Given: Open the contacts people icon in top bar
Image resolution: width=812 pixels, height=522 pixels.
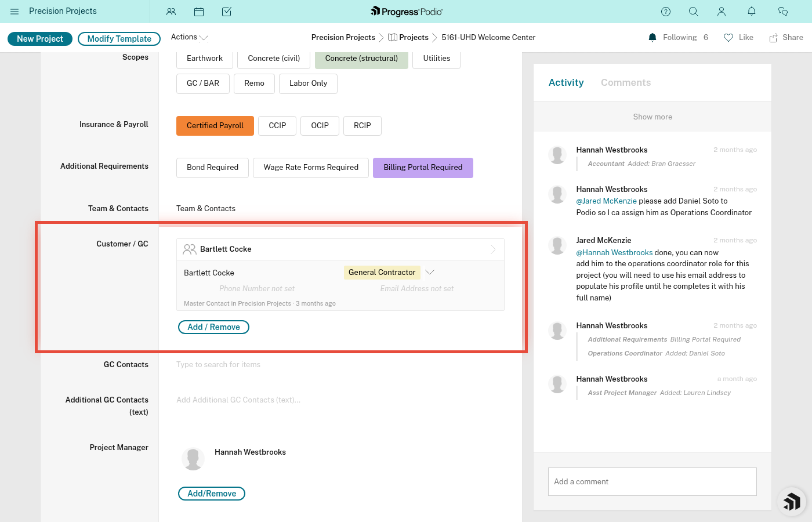Looking at the screenshot, I should (171, 12).
